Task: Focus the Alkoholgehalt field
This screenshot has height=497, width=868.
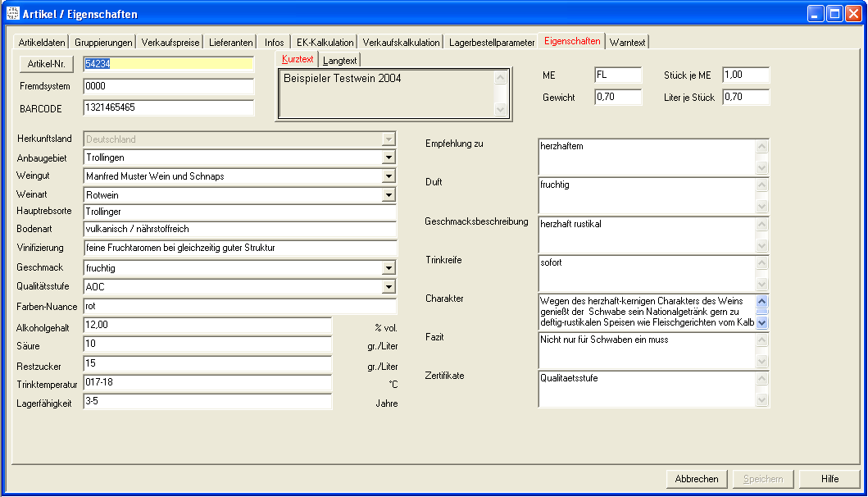Action: [207, 326]
